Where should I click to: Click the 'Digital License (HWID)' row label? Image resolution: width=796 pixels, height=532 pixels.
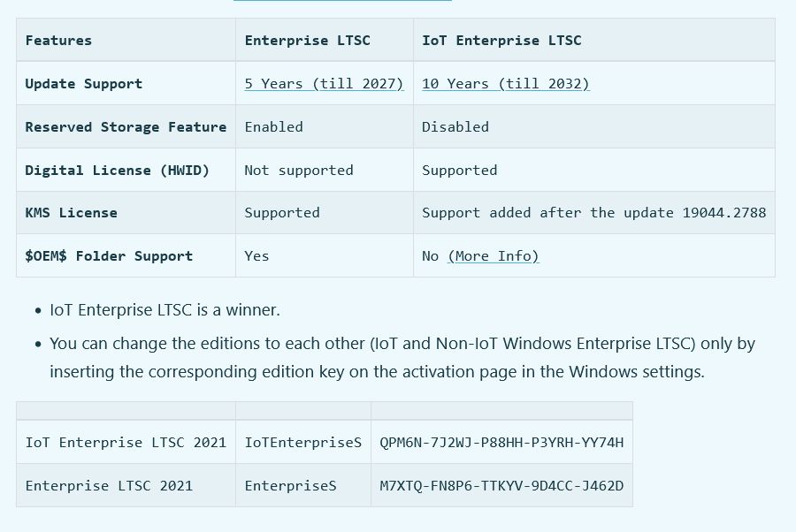coord(118,170)
